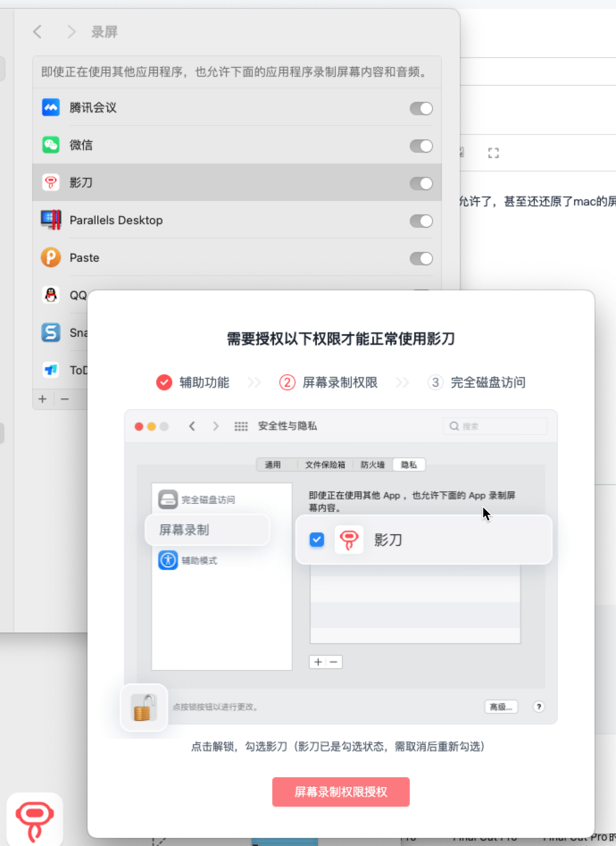Click the 微信 green app icon
Image resolution: width=616 pixels, height=846 pixels.
[51, 145]
